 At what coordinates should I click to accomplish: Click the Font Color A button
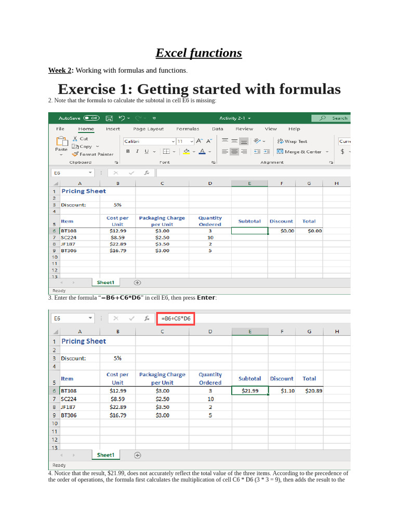(x=202, y=151)
